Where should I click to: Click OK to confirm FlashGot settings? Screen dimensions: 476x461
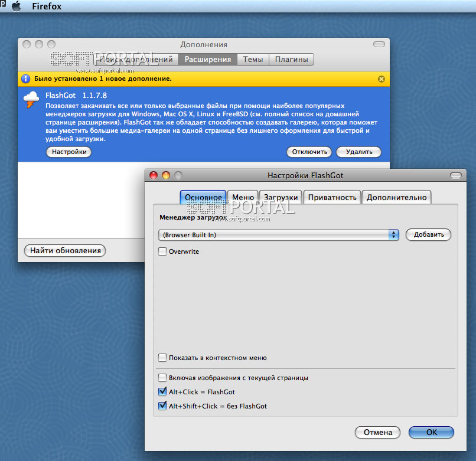coord(431,432)
